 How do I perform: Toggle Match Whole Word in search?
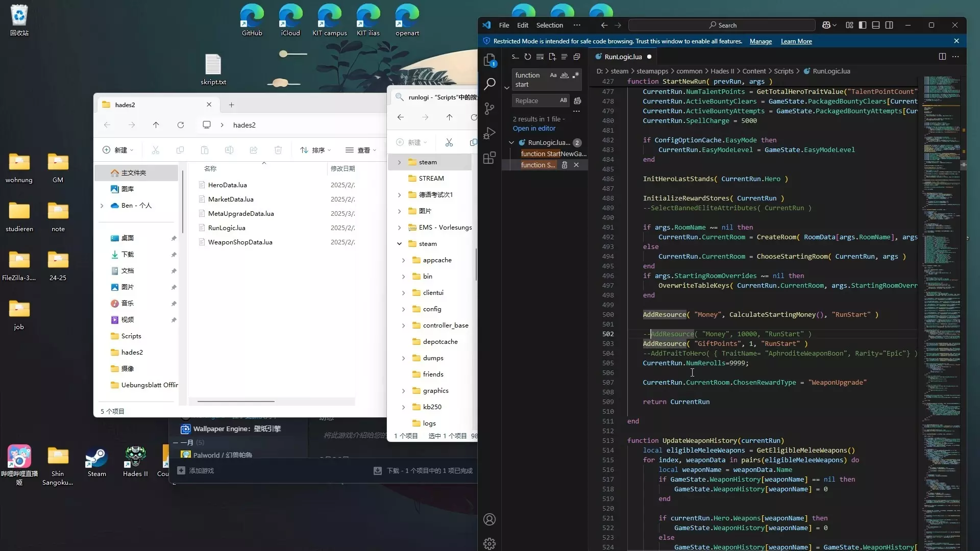[x=564, y=75]
